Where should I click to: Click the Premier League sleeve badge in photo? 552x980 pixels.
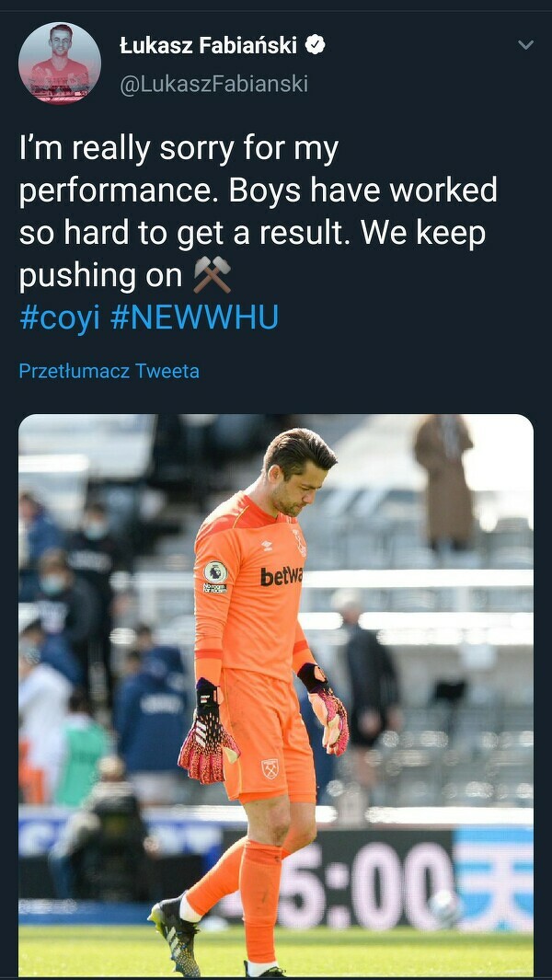(x=215, y=577)
